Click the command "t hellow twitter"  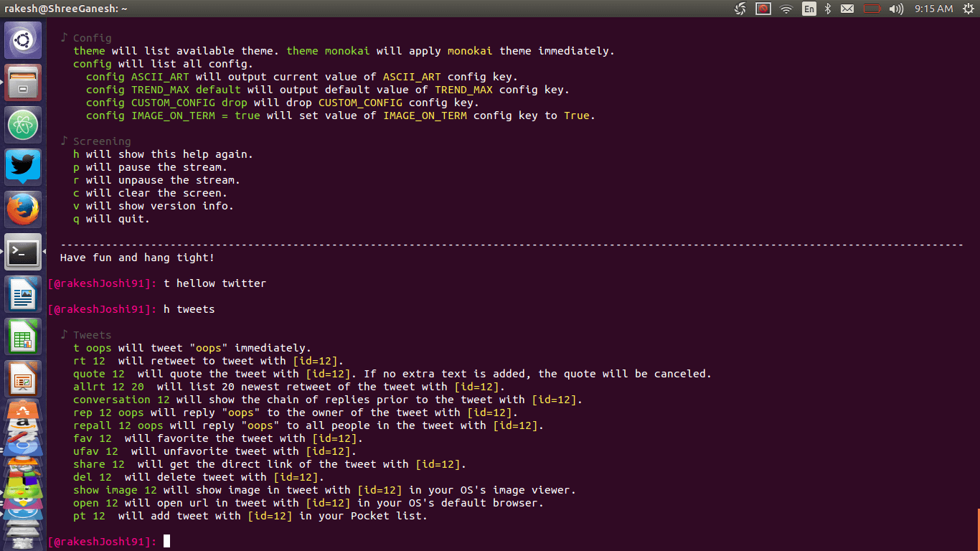215,283
